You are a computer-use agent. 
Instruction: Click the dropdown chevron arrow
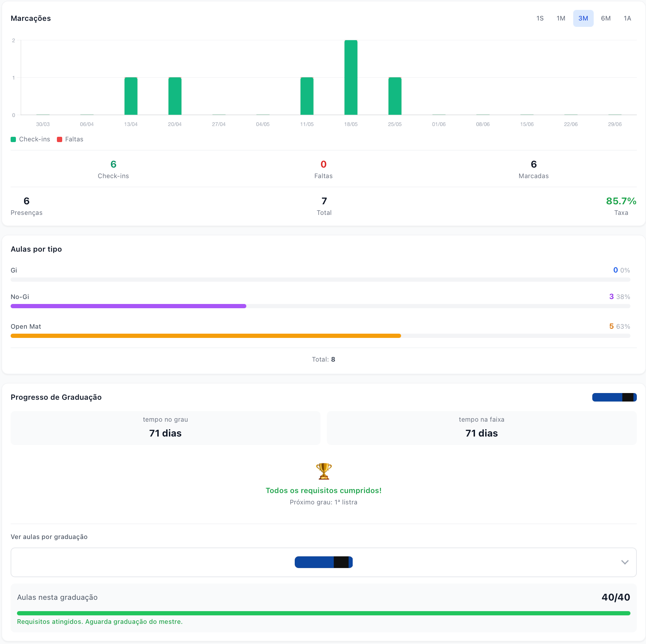click(x=625, y=562)
